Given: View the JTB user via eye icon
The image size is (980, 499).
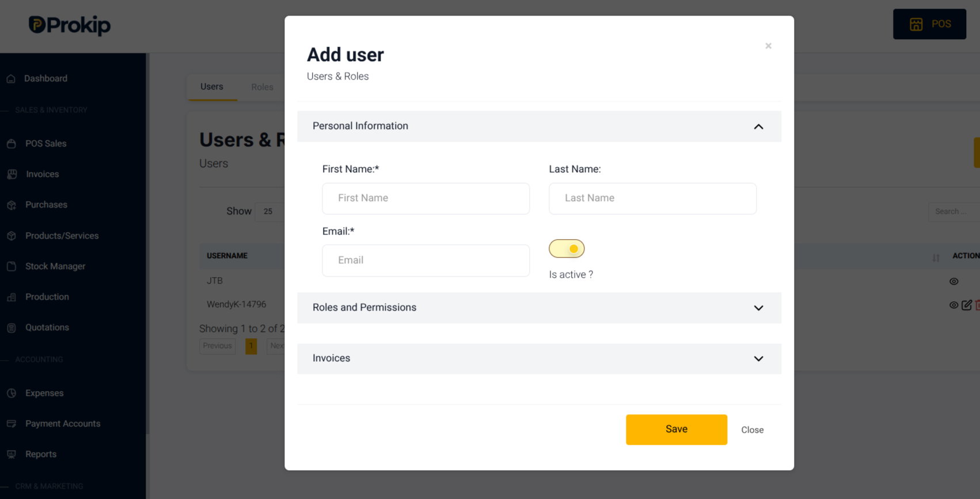Looking at the screenshot, I should pos(954,282).
